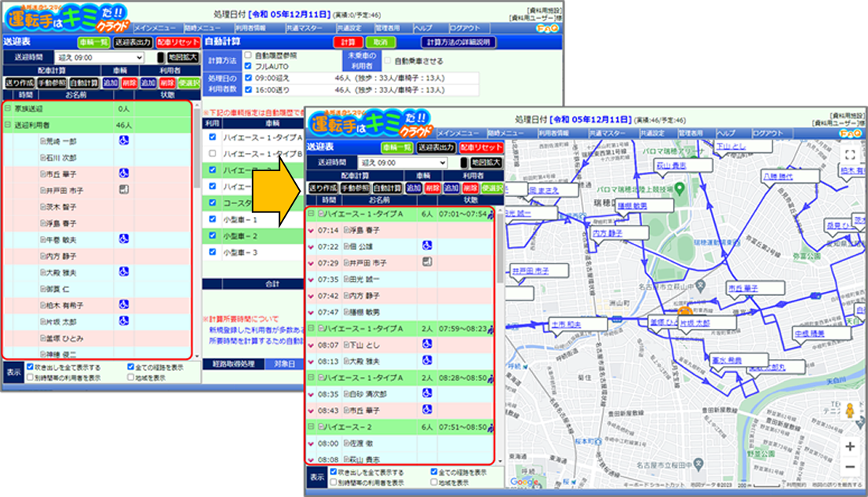Click the wheelchair icon on the 07:22 row
Image resolution: width=868 pixels, height=497 pixels.
click(427, 245)
